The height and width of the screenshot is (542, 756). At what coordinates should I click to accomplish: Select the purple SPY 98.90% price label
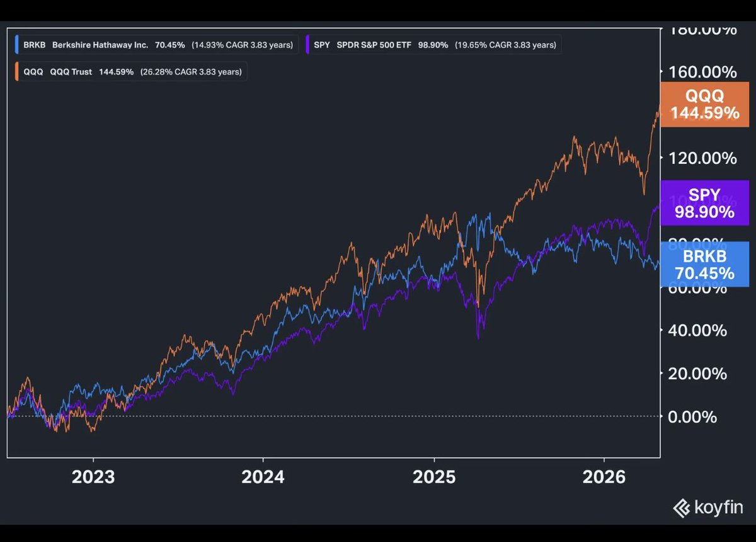click(x=704, y=203)
